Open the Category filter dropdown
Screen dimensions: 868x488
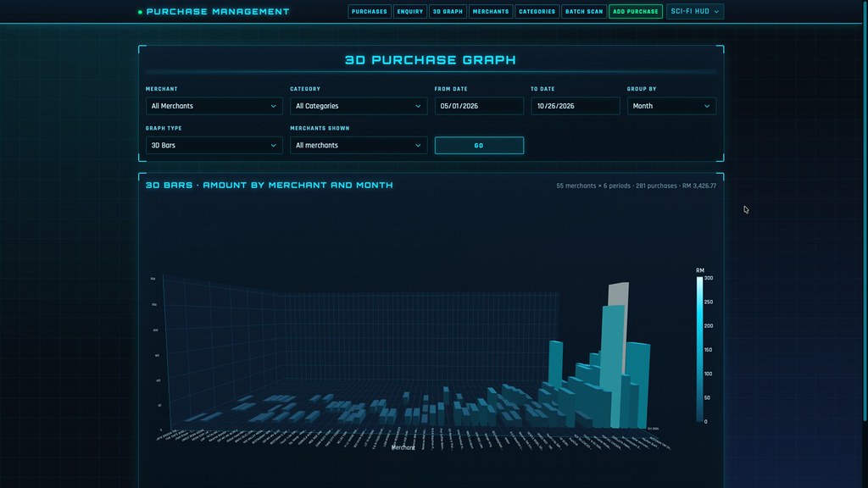(x=359, y=106)
